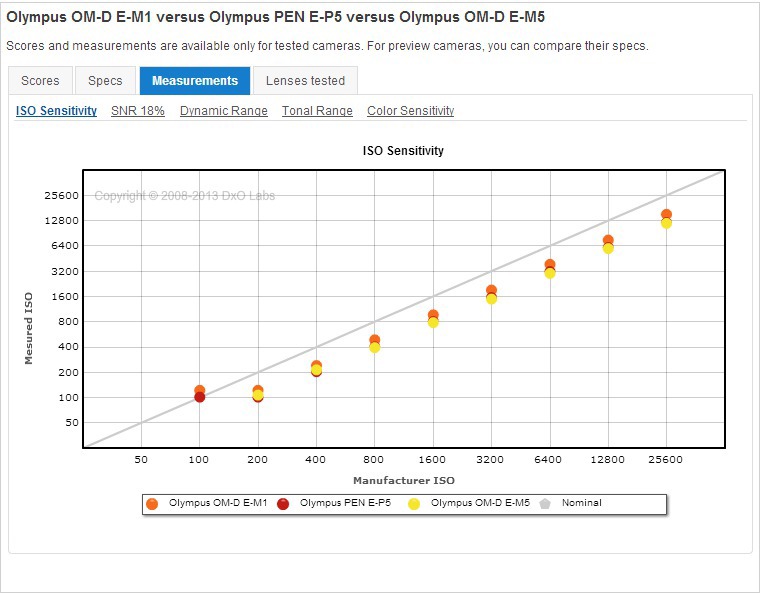
Task: View the Tonal Range measurement
Action: [x=317, y=111]
